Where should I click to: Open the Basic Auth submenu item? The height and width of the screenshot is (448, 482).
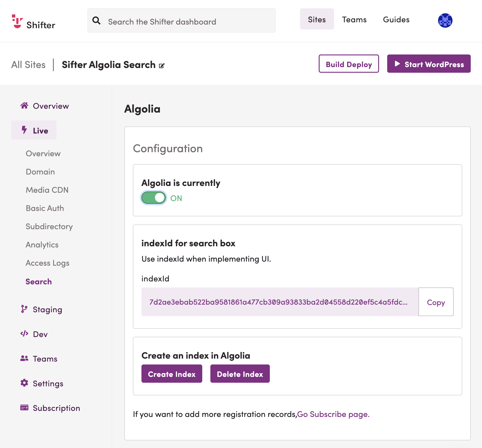point(45,208)
